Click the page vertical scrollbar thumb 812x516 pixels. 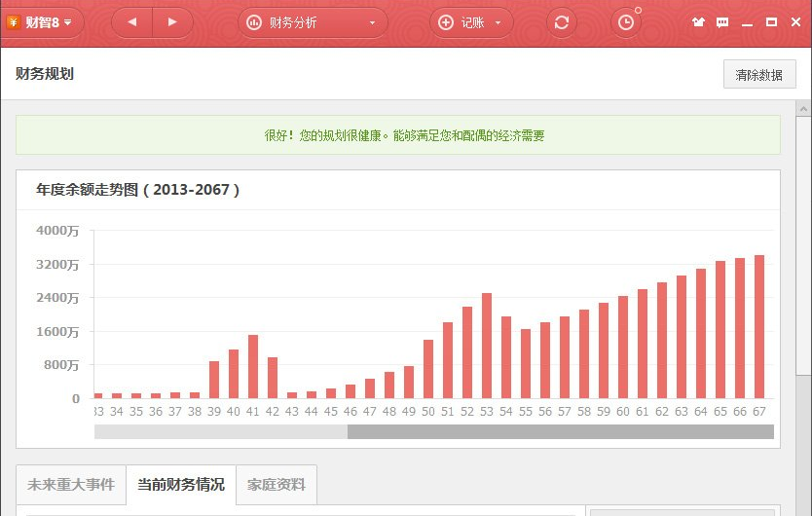[x=803, y=245]
